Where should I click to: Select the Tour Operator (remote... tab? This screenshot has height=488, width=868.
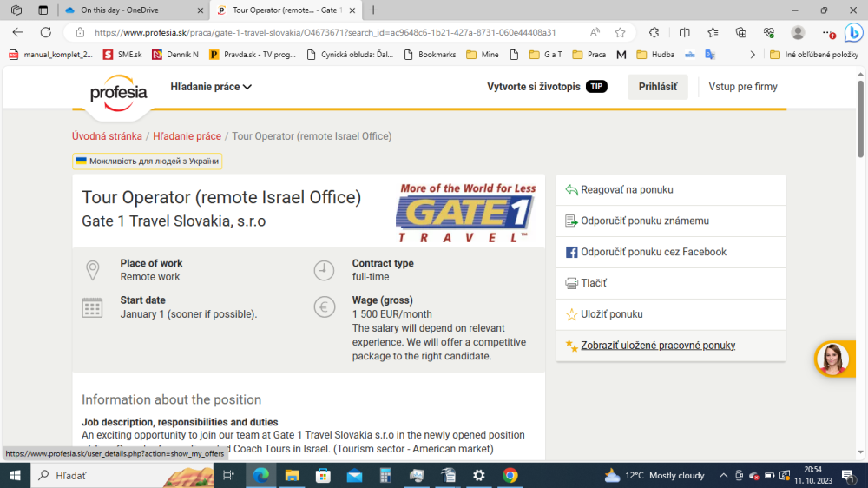coord(286,10)
